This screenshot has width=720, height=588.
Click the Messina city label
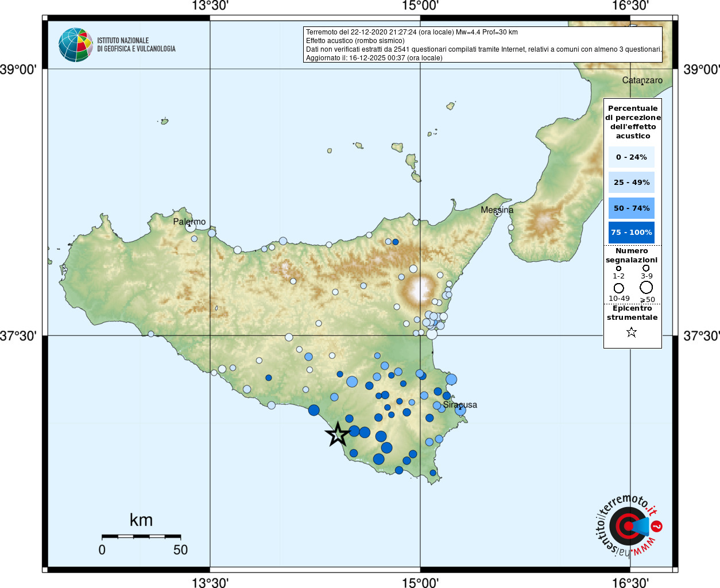click(x=497, y=210)
